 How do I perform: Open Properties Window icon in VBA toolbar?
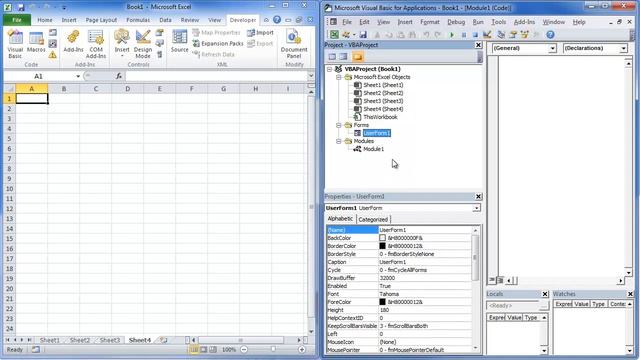click(513, 35)
